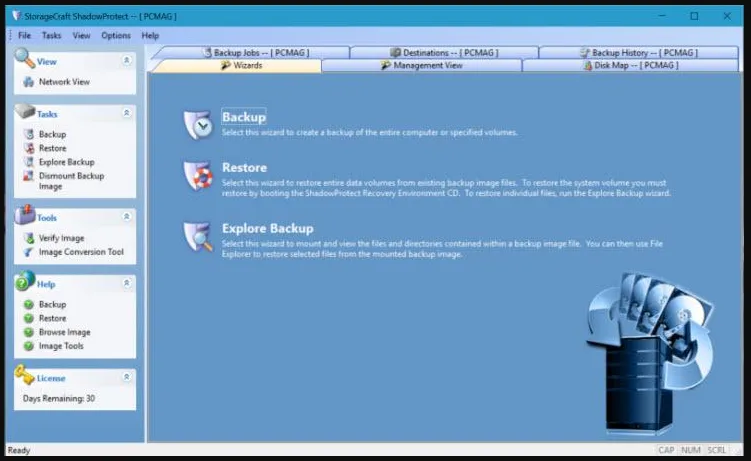
Task: Click the Explore Backup magnifier icon
Action: click(198, 236)
